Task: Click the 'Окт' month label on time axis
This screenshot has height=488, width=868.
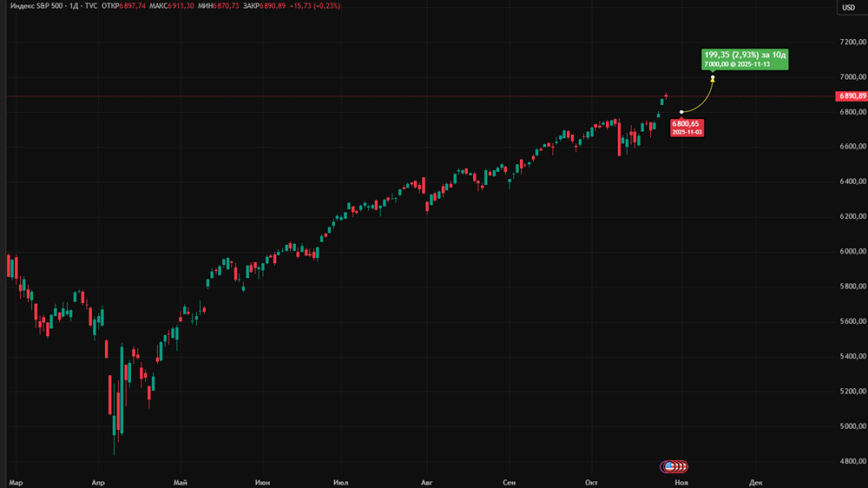Action: click(591, 483)
